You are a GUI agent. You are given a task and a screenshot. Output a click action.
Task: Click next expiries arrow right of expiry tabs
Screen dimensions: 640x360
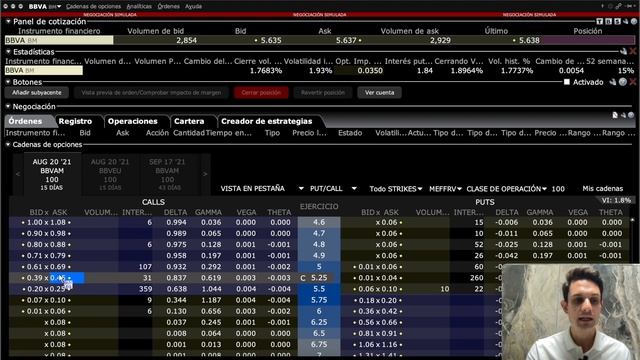point(205,174)
